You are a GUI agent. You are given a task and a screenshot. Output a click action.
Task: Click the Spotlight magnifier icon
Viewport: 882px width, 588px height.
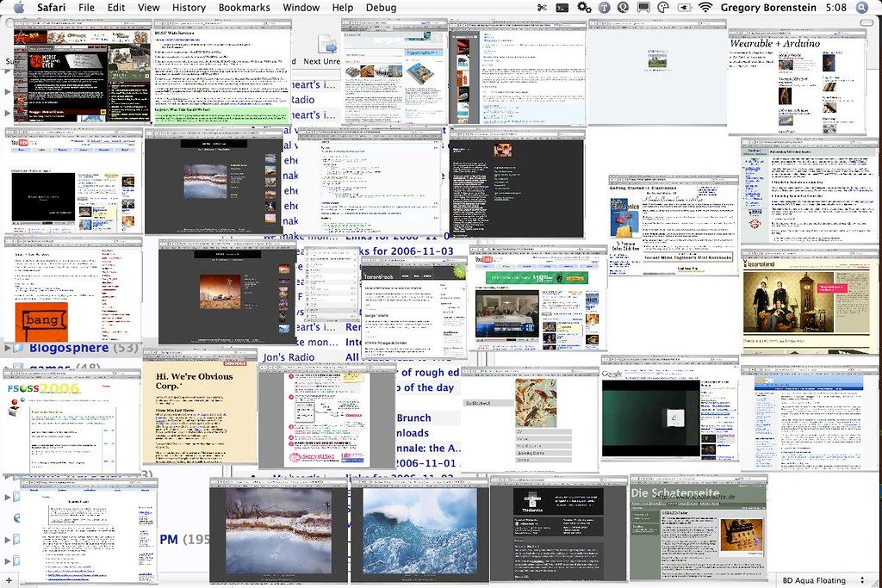click(x=860, y=8)
